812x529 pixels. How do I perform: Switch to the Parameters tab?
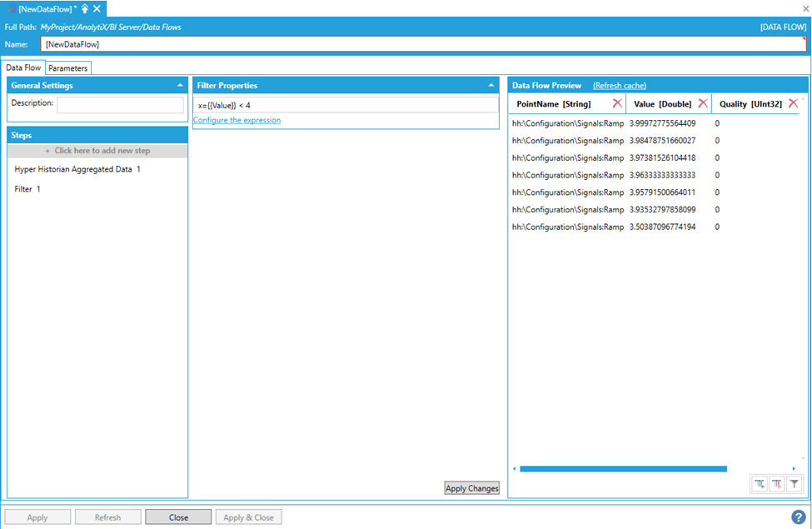(67, 67)
